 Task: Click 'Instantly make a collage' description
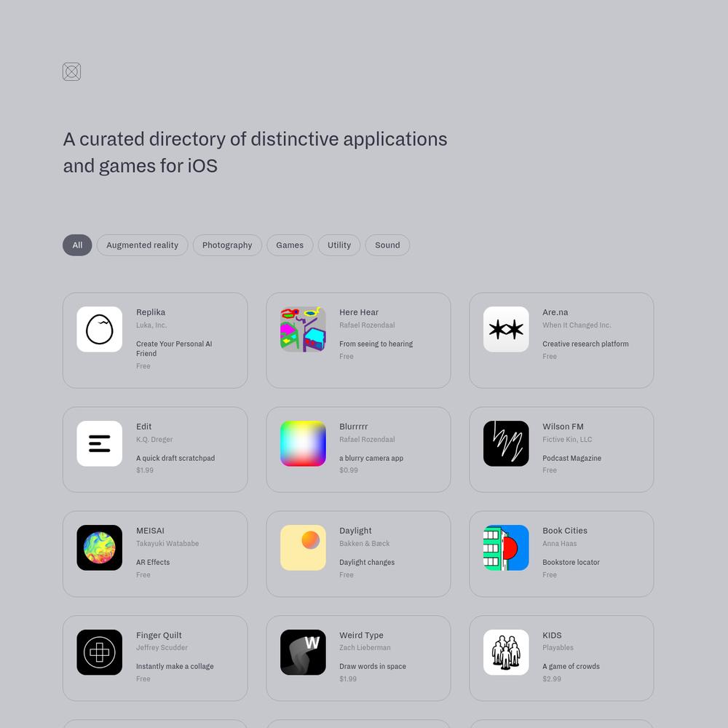tap(175, 666)
